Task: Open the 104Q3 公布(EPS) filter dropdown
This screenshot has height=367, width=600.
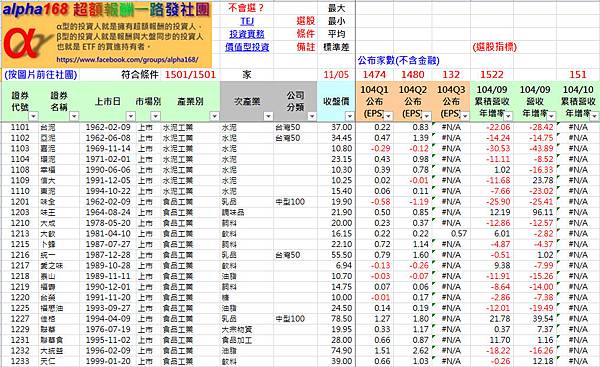Action: coord(465,116)
